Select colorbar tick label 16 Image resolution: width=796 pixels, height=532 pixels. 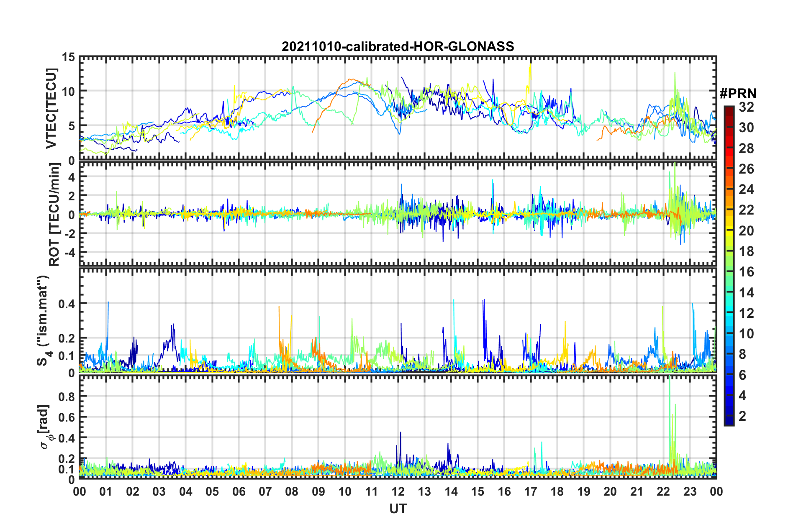(746, 272)
